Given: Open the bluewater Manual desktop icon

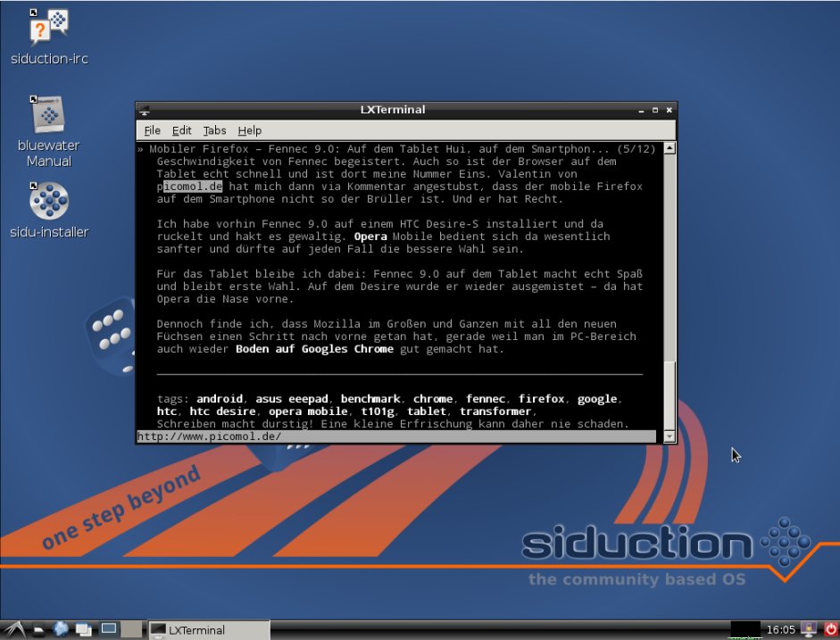Looking at the screenshot, I should pos(49,131).
